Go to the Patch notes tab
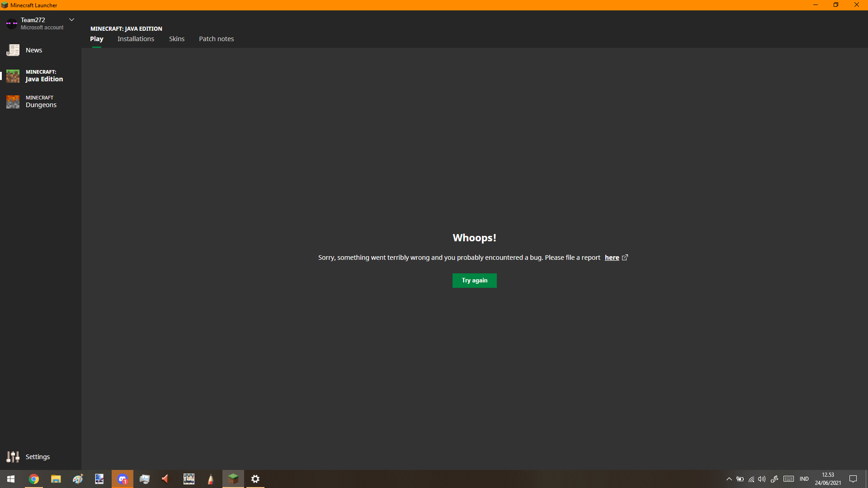This screenshot has height=488, width=868. click(x=216, y=39)
